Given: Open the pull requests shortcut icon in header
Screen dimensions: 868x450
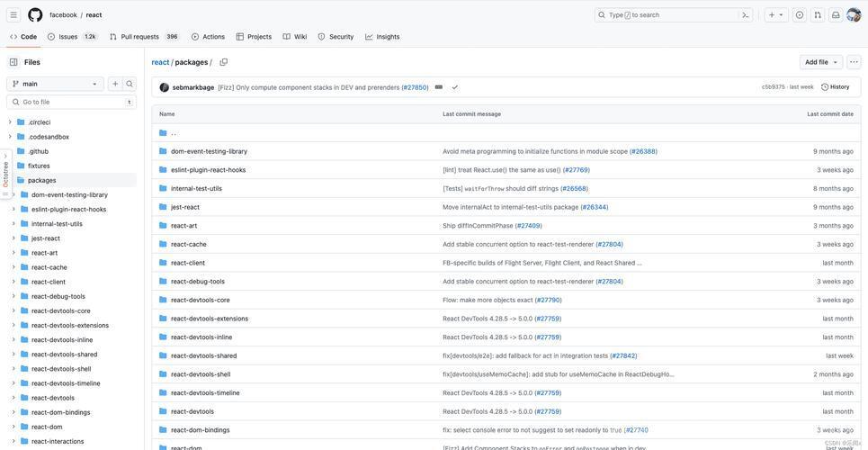Looking at the screenshot, I should (817, 15).
